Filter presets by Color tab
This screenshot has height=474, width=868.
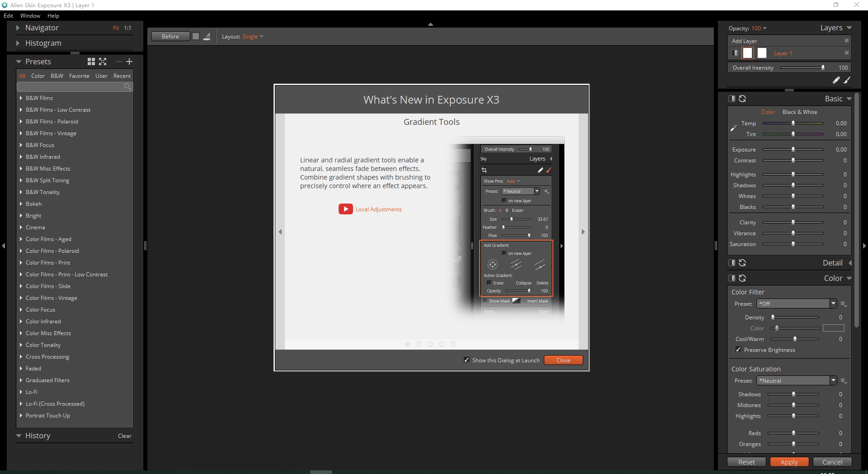tap(38, 76)
